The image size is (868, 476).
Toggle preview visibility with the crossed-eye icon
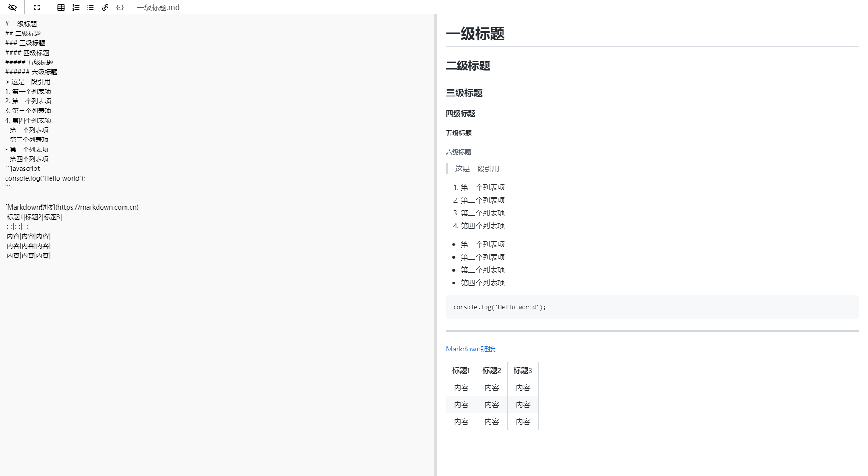tap(12, 7)
